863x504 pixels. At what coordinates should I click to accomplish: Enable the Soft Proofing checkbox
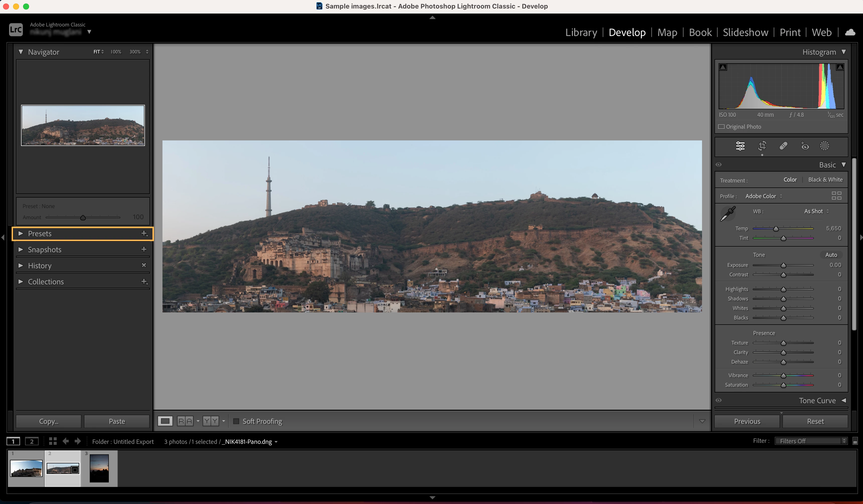pyautogui.click(x=236, y=421)
